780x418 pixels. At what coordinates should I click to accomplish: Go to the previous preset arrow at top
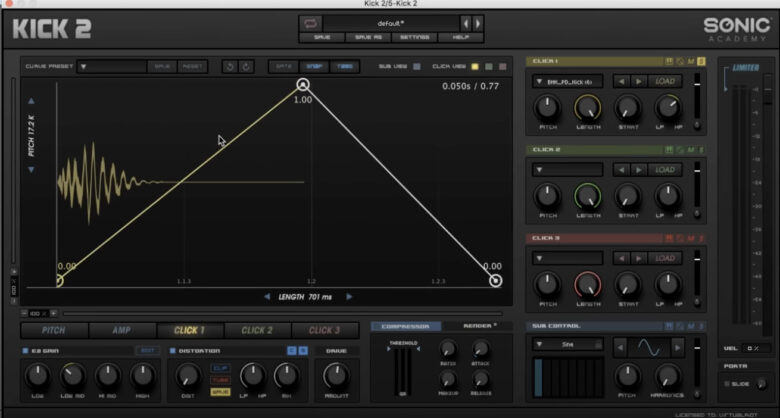coord(466,23)
